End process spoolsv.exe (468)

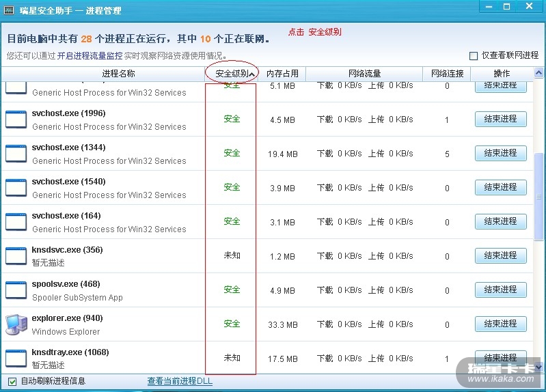point(501,290)
